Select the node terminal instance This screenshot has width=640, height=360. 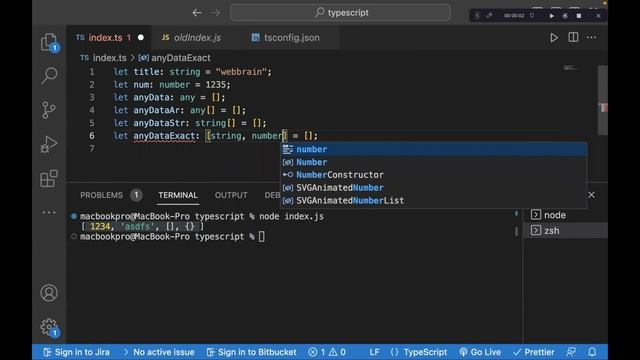click(565, 215)
